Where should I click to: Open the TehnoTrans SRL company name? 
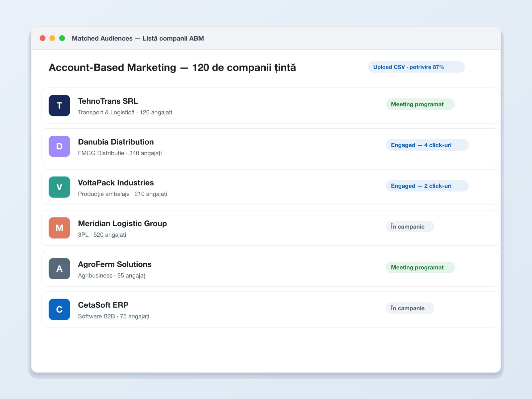click(x=108, y=101)
